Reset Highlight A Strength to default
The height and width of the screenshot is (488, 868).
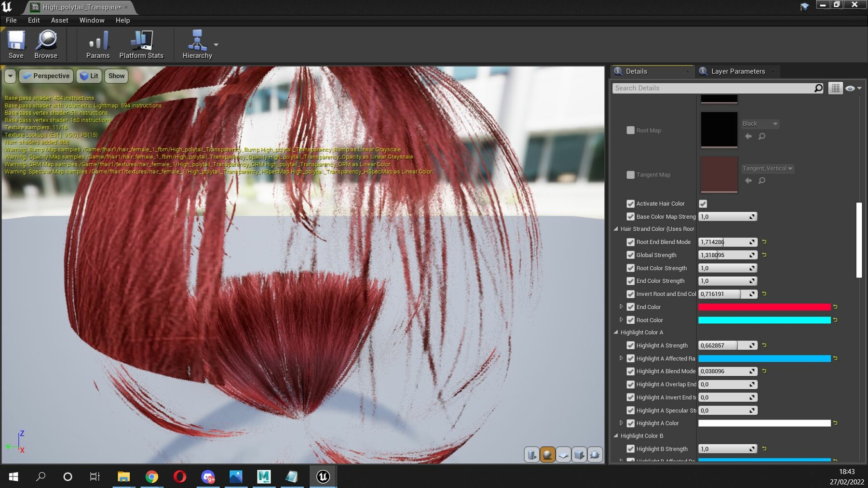pyautogui.click(x=764, y=345)
